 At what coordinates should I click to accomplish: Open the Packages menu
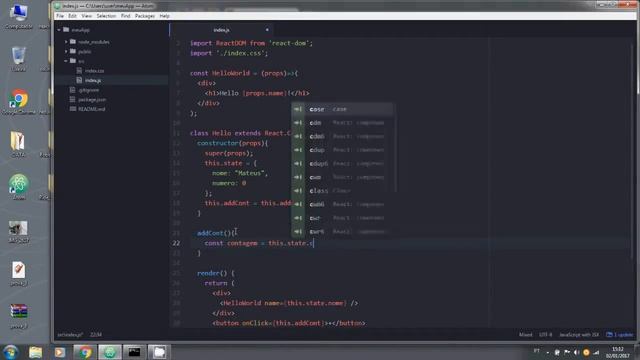(144, 16)
